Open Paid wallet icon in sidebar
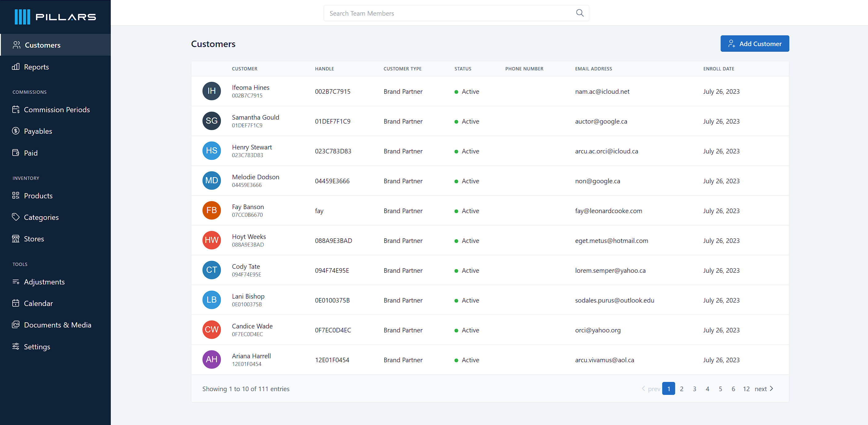The image size is (868, 425). point(15,153)
